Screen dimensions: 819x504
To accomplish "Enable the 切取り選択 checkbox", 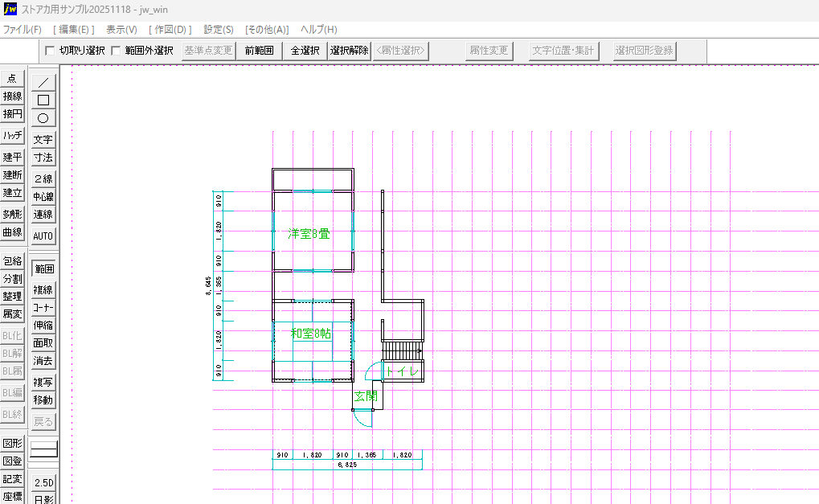I will point(51,51).
